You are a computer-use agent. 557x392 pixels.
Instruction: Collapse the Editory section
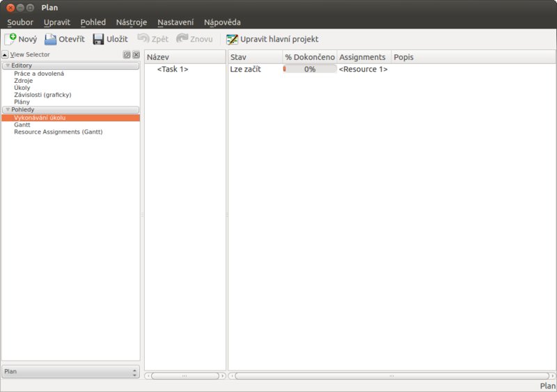8,65
